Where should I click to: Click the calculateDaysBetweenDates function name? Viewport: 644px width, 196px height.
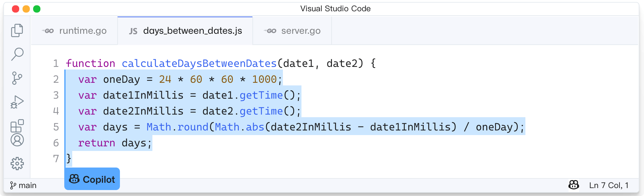(199, 63)
